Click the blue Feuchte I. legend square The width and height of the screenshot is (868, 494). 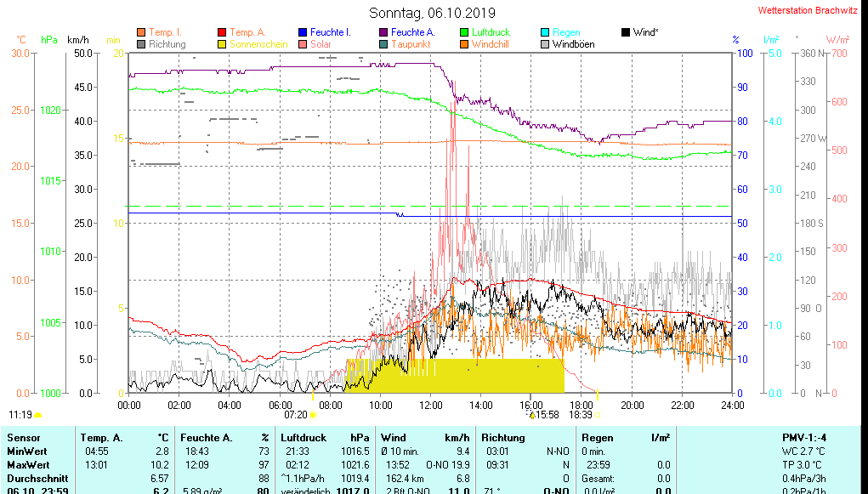(303, 32)
